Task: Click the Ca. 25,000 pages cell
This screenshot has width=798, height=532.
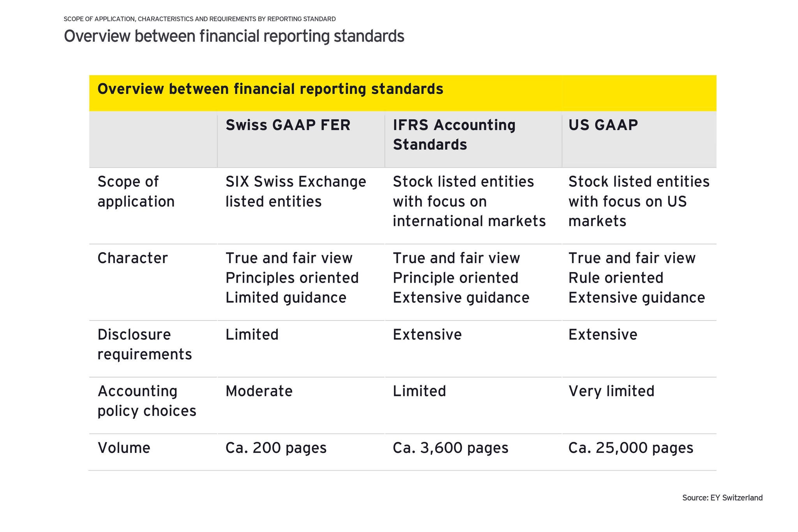Action: (x=630, y=448)
